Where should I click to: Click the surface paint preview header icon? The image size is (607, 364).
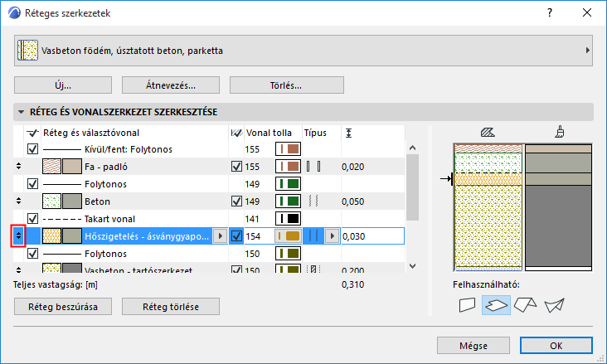560,132
